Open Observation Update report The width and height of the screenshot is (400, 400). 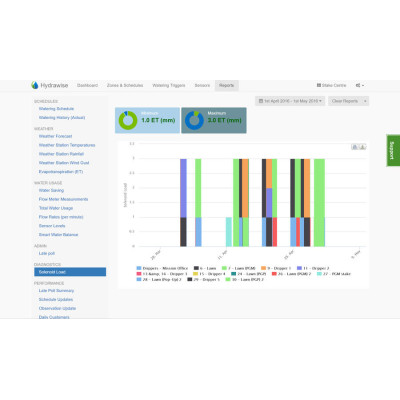coord(57,308)
